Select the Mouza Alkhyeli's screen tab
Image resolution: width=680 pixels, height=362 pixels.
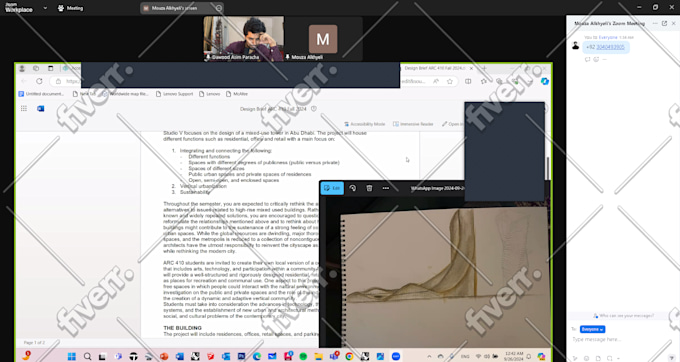pos(182,8)
